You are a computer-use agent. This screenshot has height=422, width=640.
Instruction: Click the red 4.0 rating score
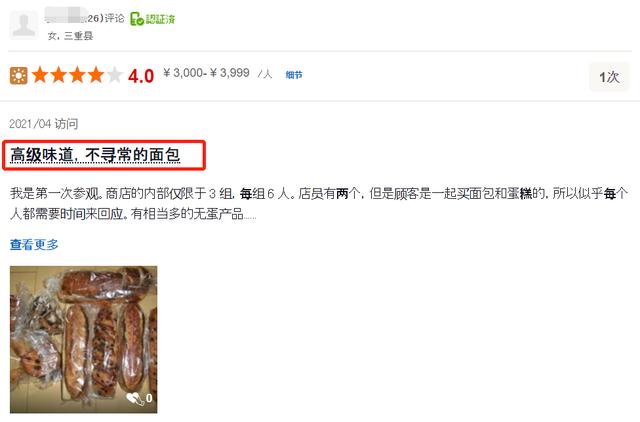[x=141, y=76]
